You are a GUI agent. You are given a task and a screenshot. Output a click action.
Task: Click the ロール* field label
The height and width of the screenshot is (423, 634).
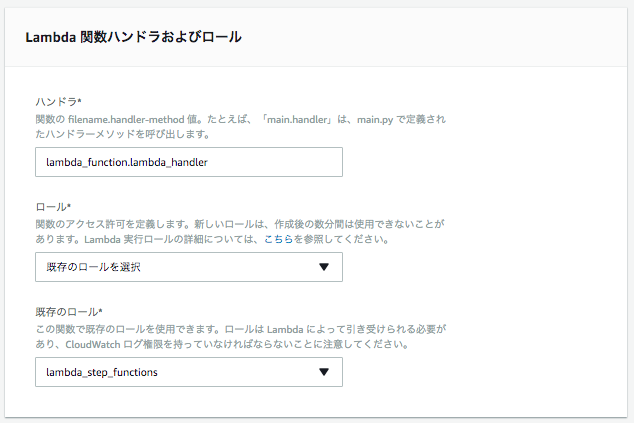pos(53,207)
